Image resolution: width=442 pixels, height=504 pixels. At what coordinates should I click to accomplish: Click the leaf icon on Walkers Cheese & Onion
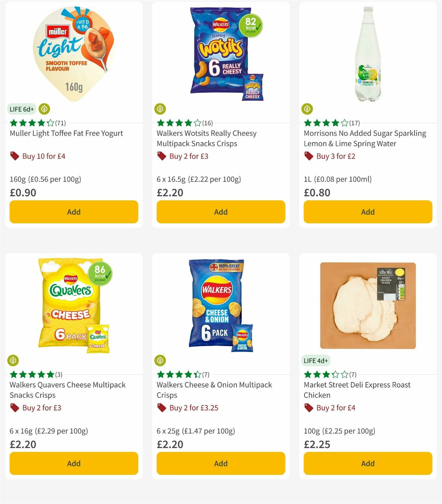[x=161, y=360]
